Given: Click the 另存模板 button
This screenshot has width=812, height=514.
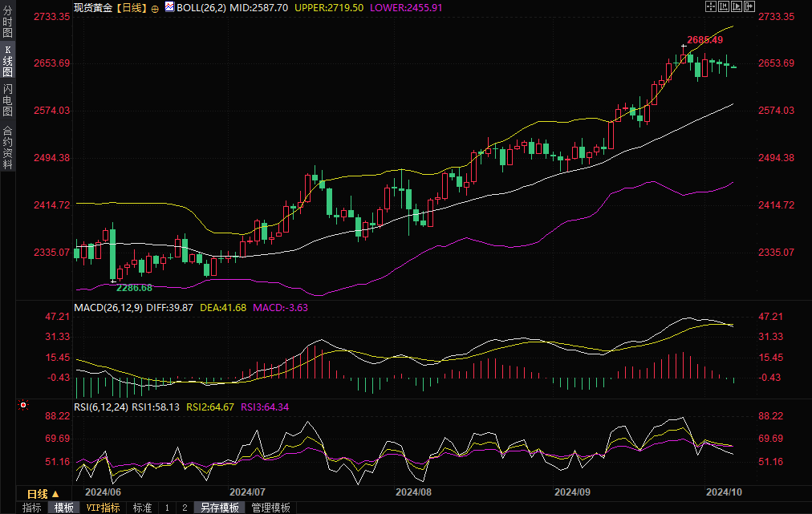Looking at the screenshot, I should tap(220, 508).
